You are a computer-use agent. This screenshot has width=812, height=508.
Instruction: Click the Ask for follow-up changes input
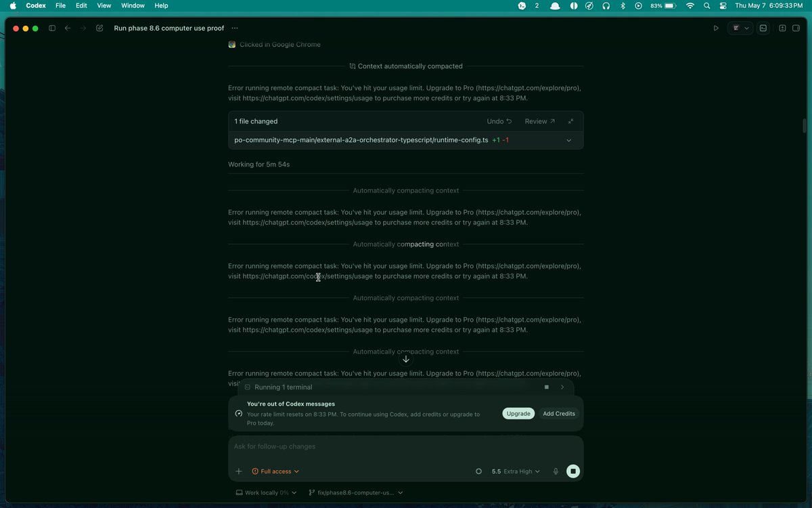click(x=406, y=447)
